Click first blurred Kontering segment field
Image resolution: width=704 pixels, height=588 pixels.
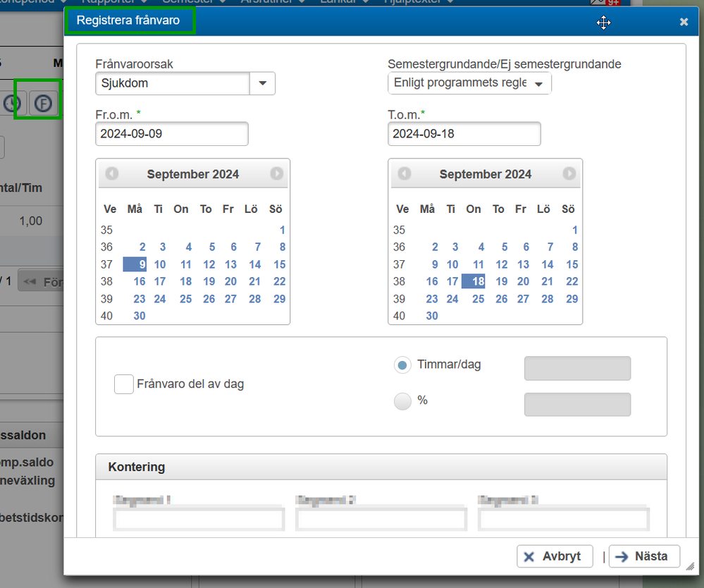[x=199, y=519]
